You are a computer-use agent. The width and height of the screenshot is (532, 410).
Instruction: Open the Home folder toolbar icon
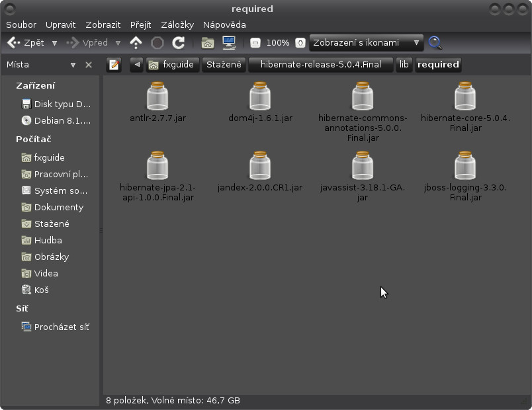coord(208,43)
